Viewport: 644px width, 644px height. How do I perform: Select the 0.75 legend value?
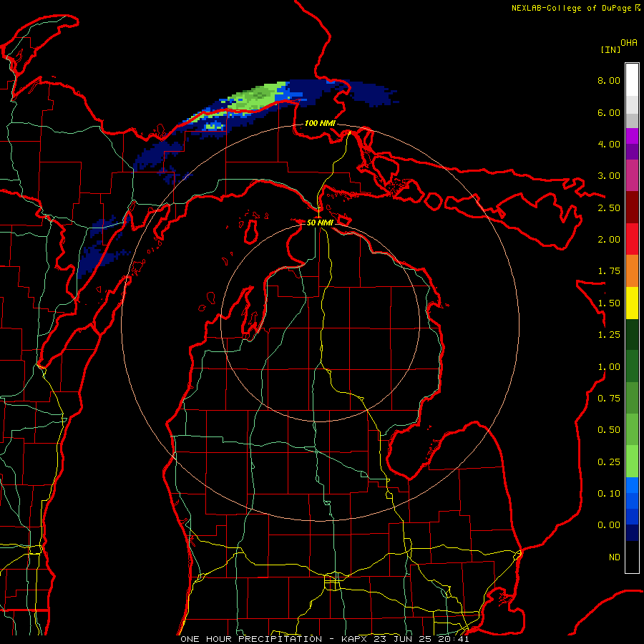pos(609,399)
